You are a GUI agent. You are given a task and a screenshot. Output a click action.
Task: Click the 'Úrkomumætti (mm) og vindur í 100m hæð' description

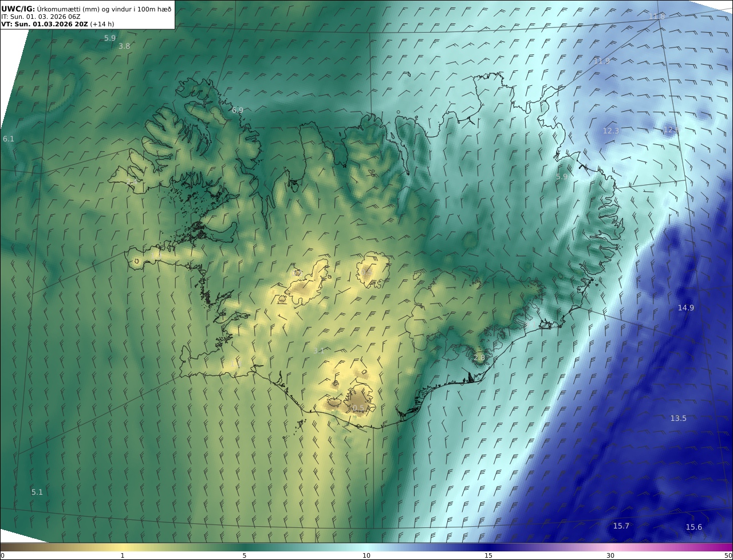tap(104, 9)
